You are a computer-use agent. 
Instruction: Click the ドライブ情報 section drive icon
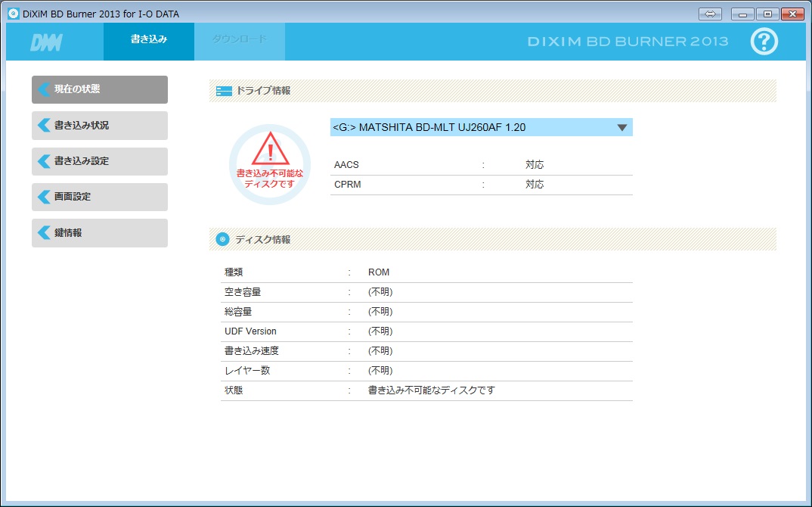[224, 92]
